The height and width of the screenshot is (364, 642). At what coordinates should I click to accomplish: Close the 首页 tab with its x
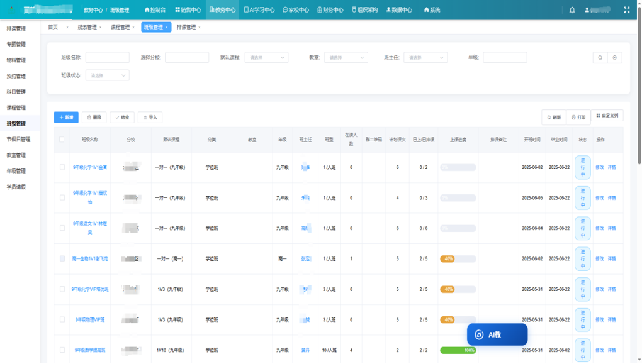tap(67, 28)
